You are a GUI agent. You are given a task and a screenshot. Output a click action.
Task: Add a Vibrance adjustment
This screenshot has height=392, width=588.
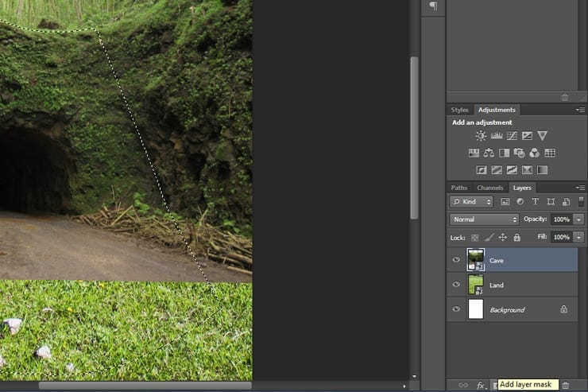pos(542,136)
